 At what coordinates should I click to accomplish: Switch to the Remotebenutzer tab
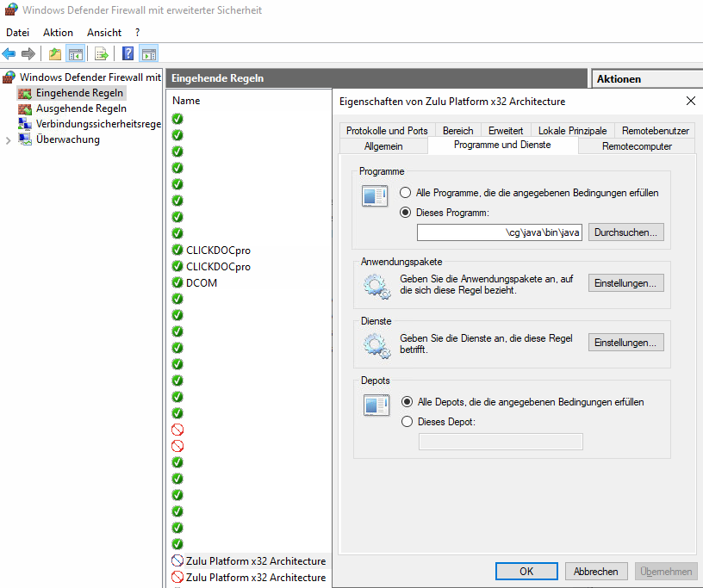pyautogui.click(x=655, y=130)
